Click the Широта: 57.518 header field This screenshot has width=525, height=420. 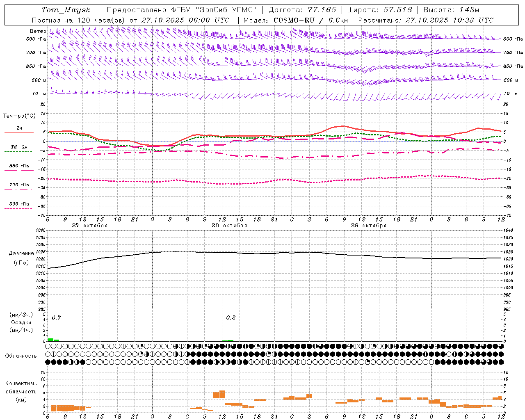pos(379,10)
